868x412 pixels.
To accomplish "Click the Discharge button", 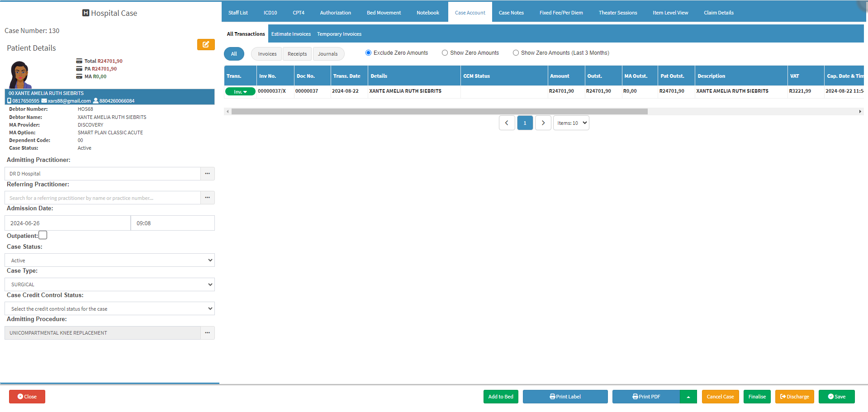I will [x=794, y=397].
